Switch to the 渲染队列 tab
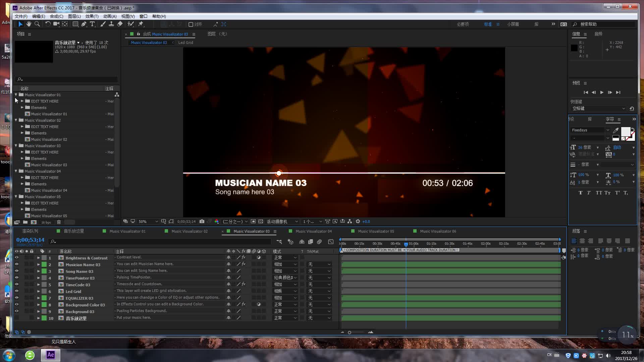The width and height of the screenshot is (644, 362). (30, 231)
